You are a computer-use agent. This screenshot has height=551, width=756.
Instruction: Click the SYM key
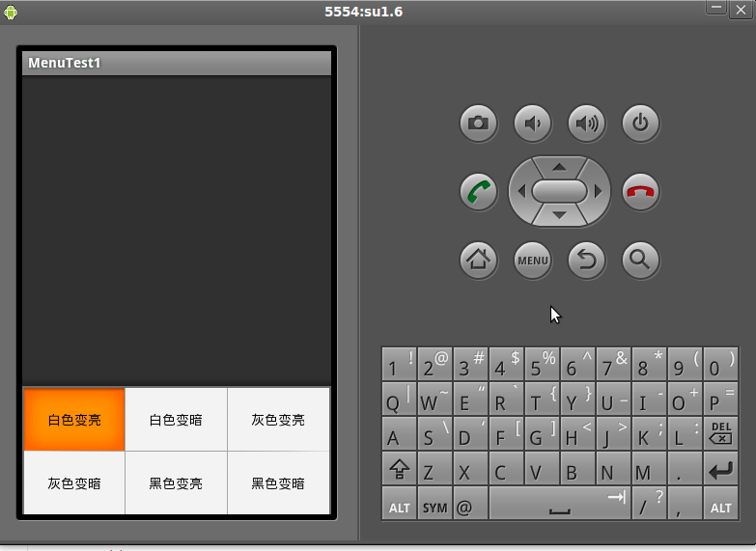434,504
